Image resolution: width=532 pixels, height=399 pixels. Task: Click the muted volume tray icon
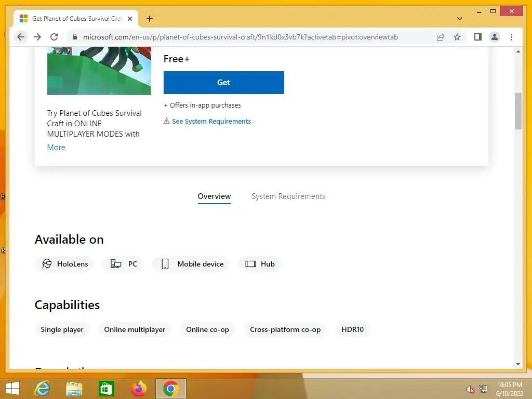pyautogui.click(x=470, y=389)
